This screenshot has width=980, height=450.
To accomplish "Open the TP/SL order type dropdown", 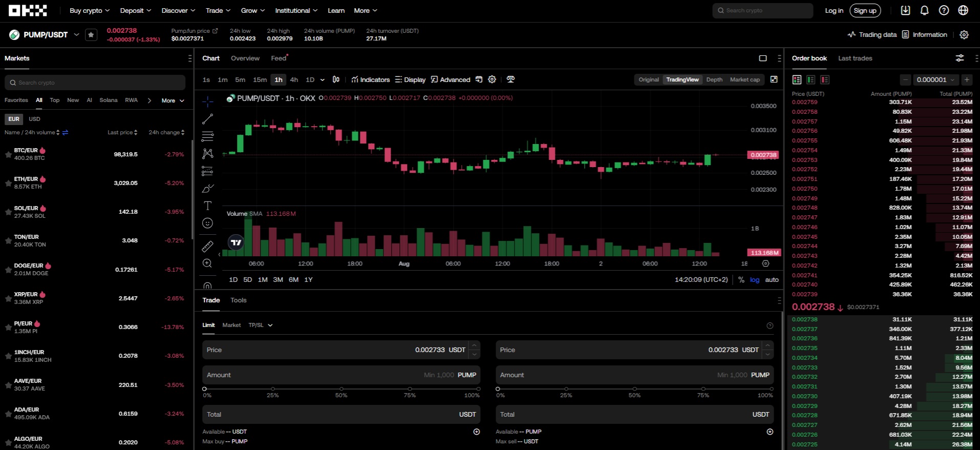I will point(261,325).
